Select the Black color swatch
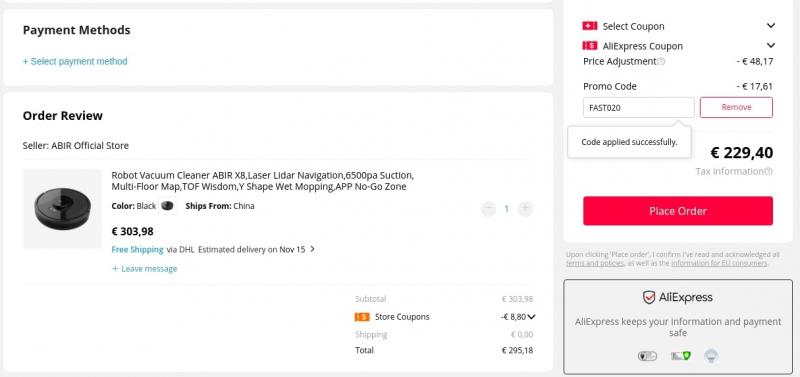 (x=167, y=206)
